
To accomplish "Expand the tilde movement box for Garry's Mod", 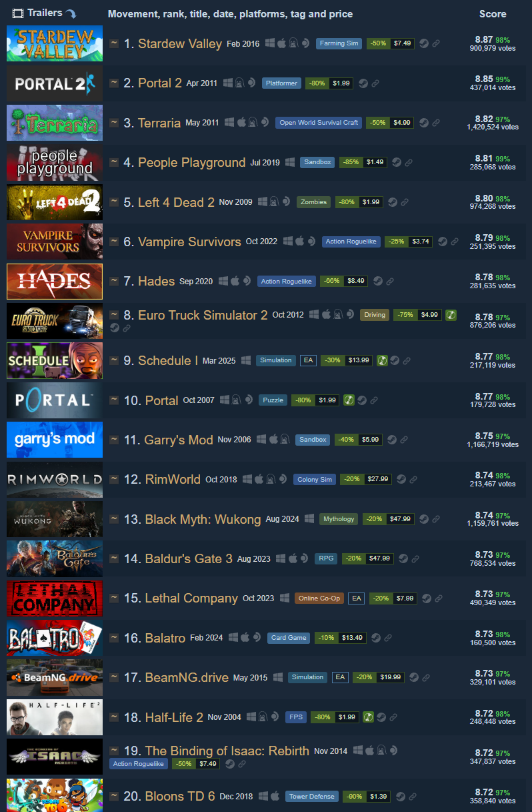I will [114, 440].
